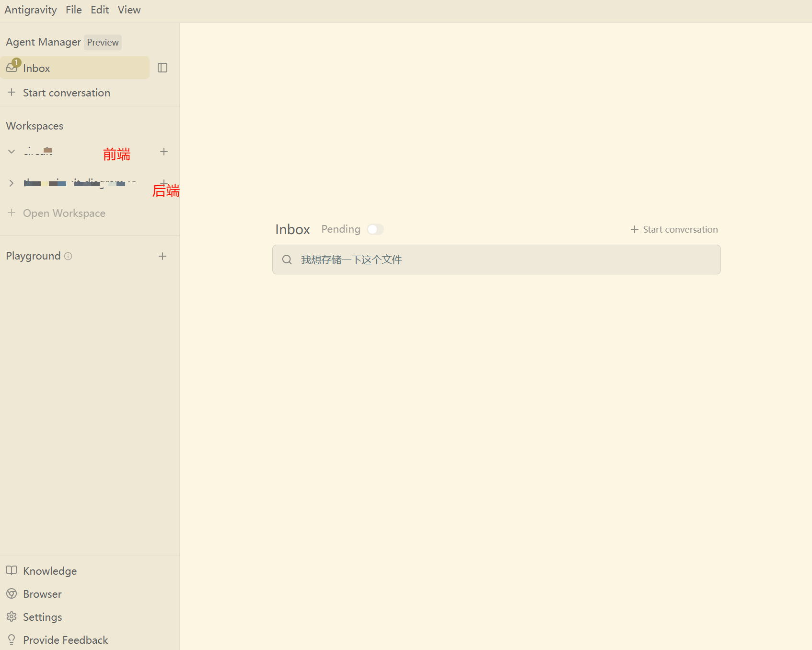Collapse the first workspace using its chevron
Screen dimensions: 812x650
(12, 152)
